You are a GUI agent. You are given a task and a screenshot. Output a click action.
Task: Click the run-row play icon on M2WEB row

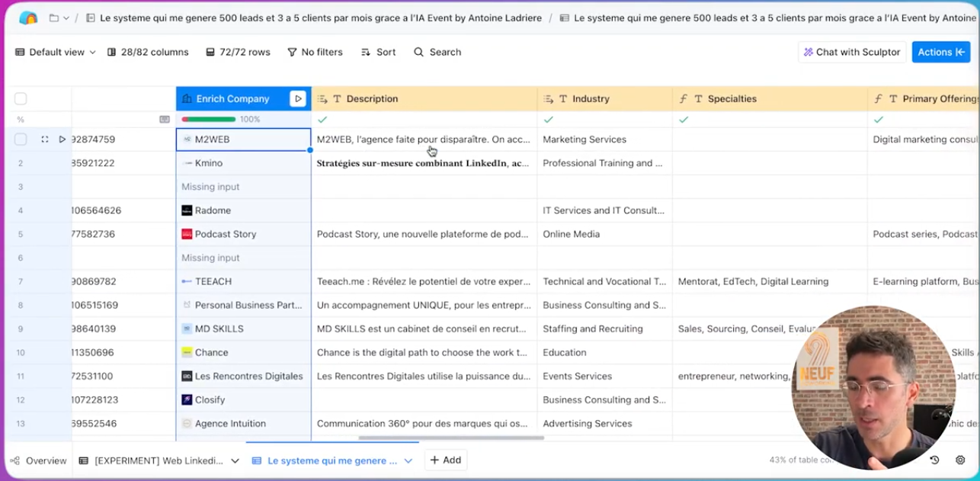tap(62, 139)
